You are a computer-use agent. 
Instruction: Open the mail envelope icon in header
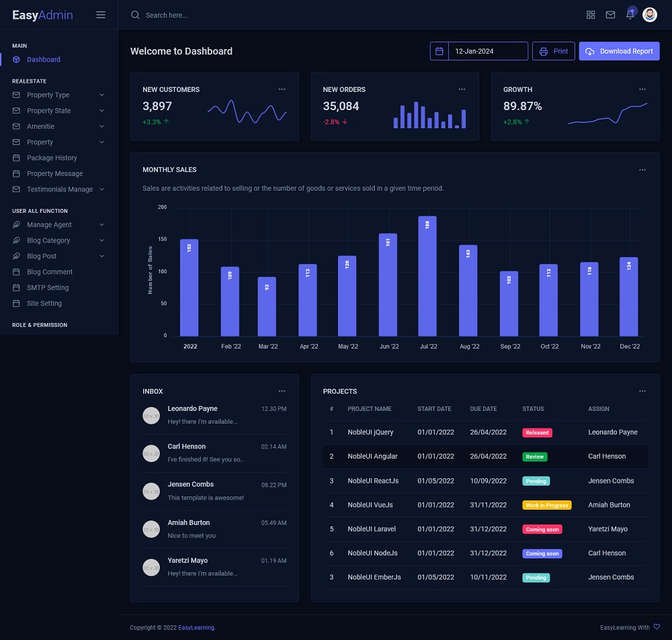pyautogui.click(x=610, y=15)
